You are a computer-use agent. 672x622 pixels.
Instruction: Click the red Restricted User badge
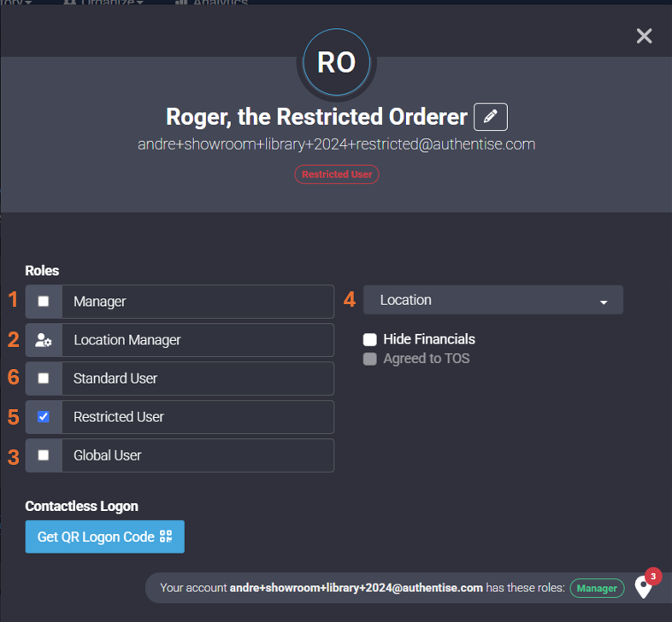pos(337,174)
